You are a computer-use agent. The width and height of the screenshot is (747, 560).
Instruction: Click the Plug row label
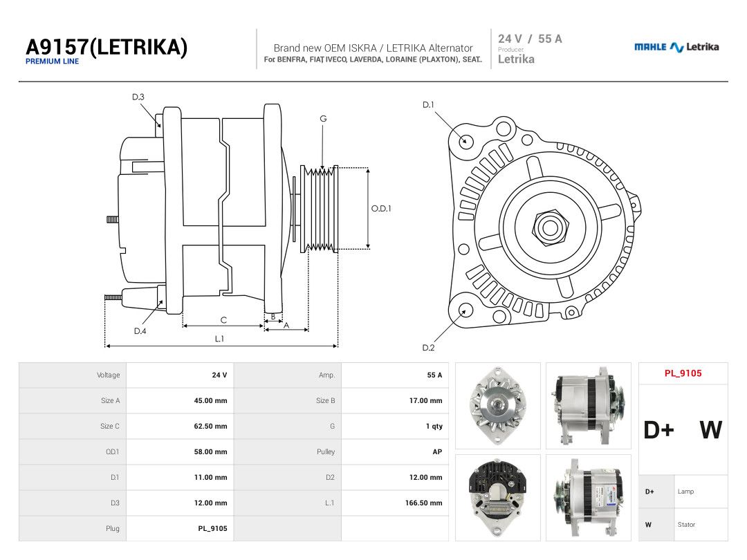coord(113,529)
